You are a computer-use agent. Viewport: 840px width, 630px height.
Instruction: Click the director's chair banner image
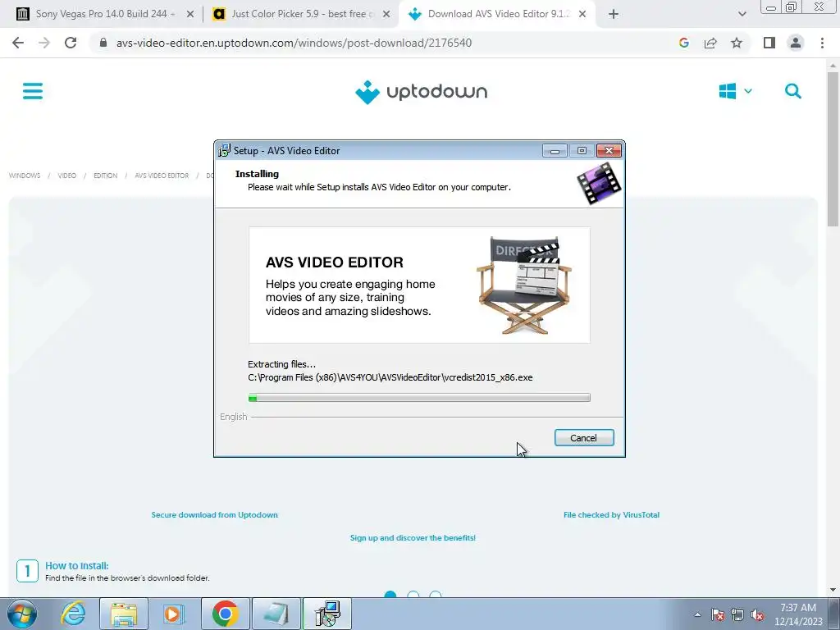point(419,285)
